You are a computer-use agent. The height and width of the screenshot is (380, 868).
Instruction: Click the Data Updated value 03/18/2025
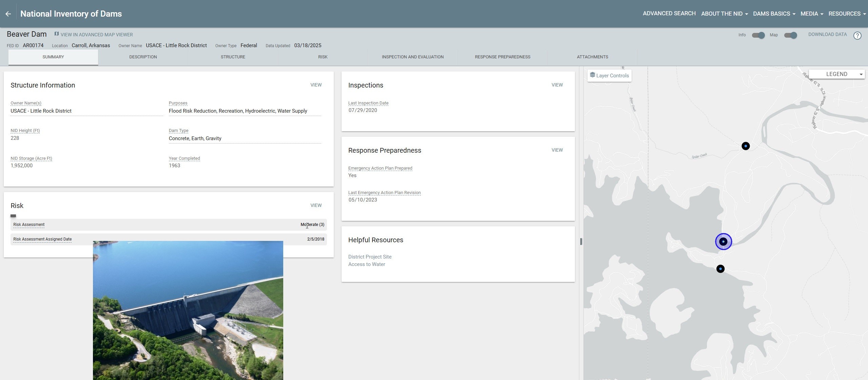click(x=308, y=45)
